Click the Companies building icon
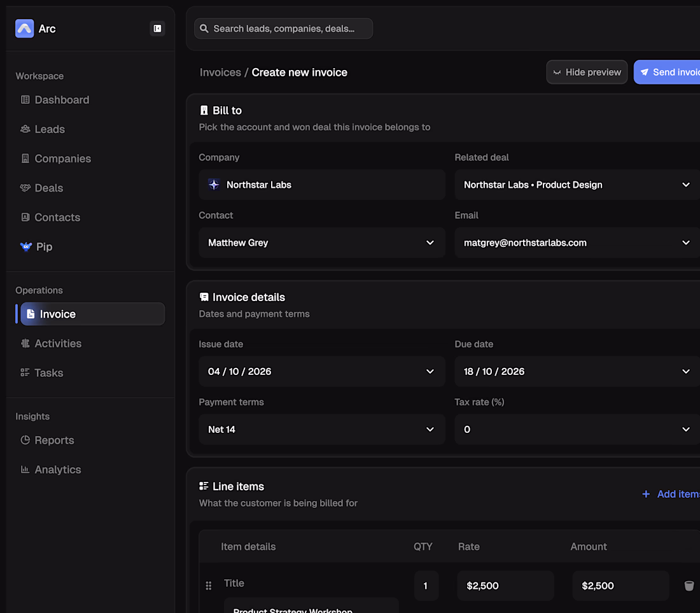 25,159
